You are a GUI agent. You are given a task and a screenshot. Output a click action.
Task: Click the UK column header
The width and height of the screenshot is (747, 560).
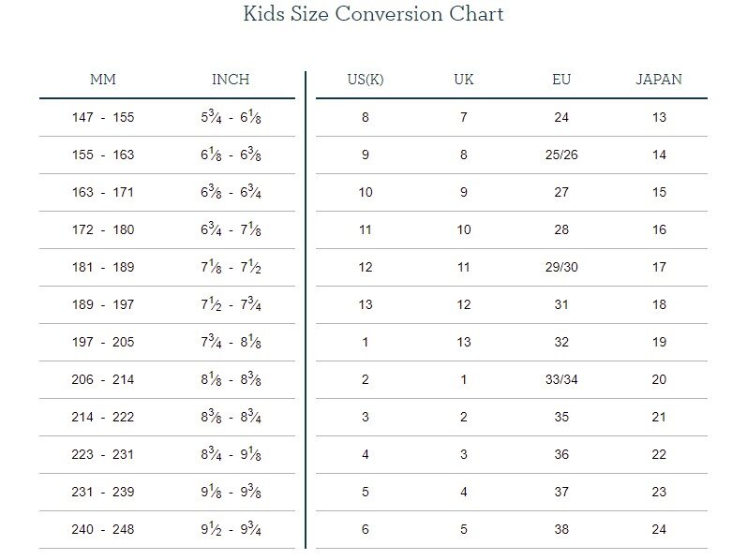coord(464,80)
